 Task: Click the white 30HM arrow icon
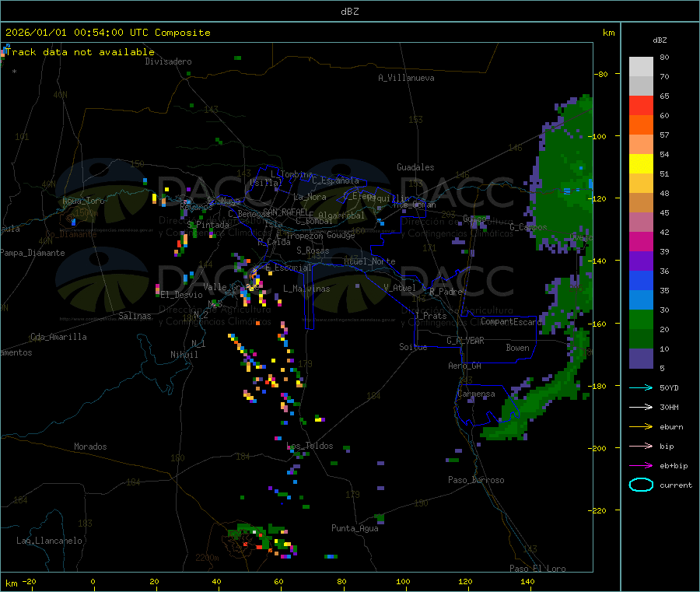(641, 407)
